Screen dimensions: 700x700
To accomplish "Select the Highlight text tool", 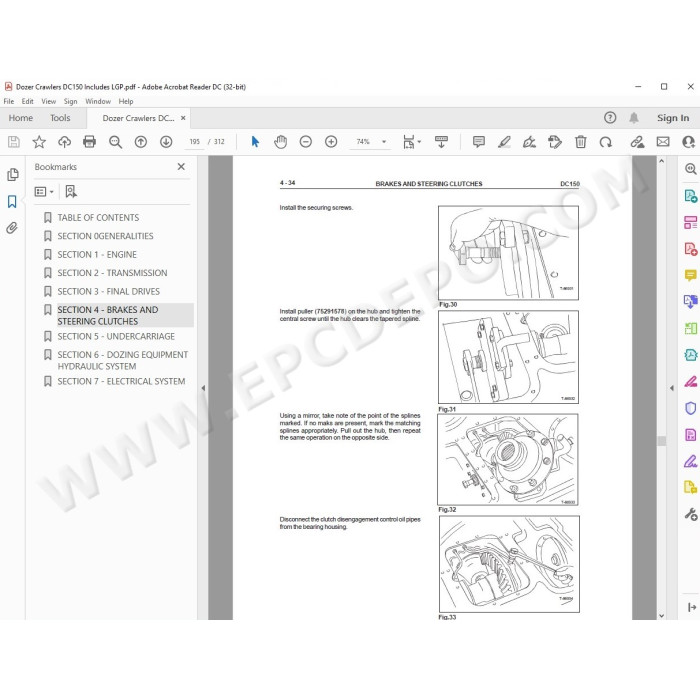I will (x=504, y=142).
